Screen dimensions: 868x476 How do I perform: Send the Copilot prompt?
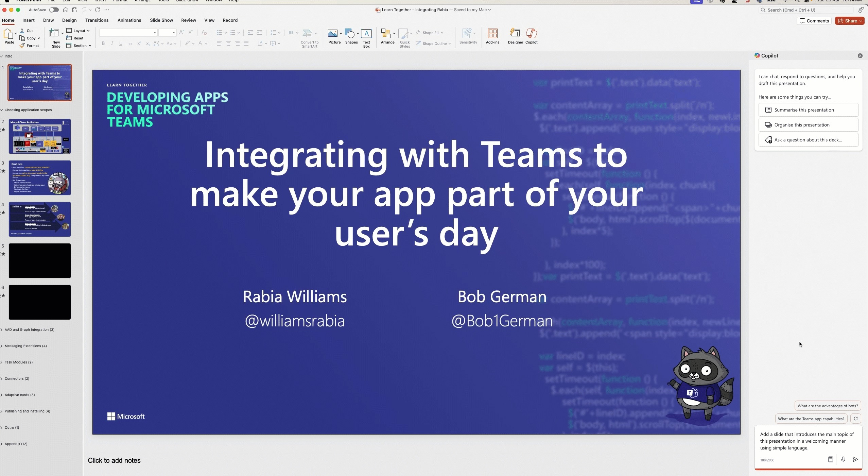(x=855, y=459)
